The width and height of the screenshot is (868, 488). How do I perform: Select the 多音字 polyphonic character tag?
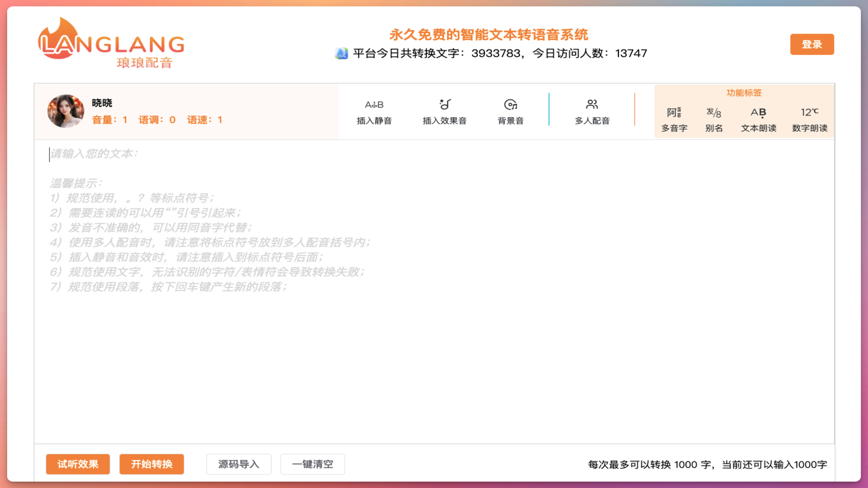pos(674,118)
